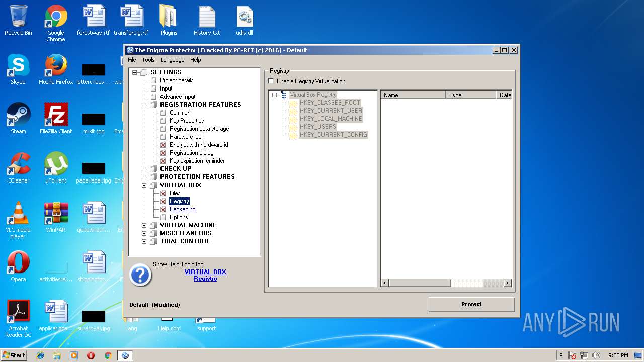Select Options under Virtual Box

pyautogui.click(x=179, y=217)
